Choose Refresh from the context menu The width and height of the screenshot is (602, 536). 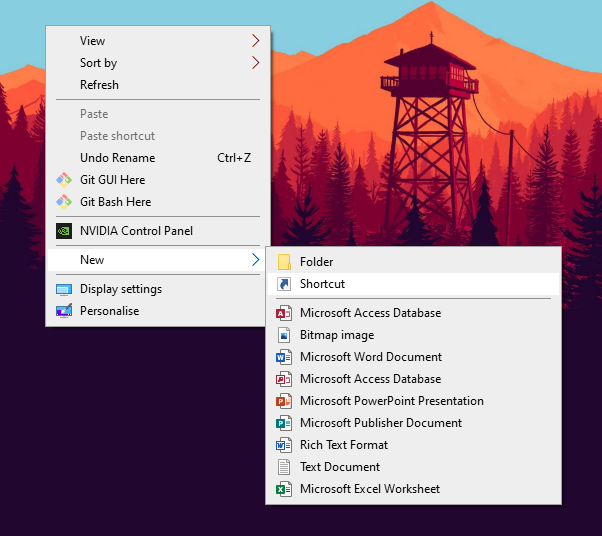pyautogui.click(x=158, y=84)
